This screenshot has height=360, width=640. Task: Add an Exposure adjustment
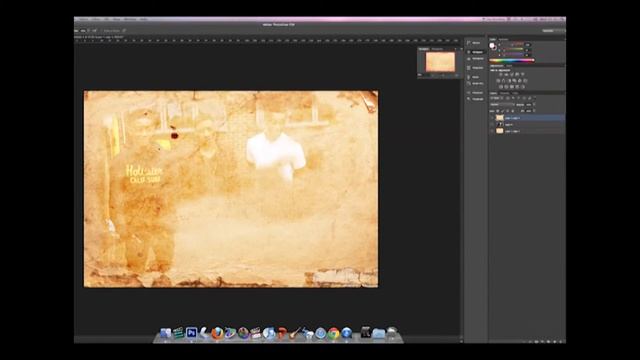click(517, 74)
